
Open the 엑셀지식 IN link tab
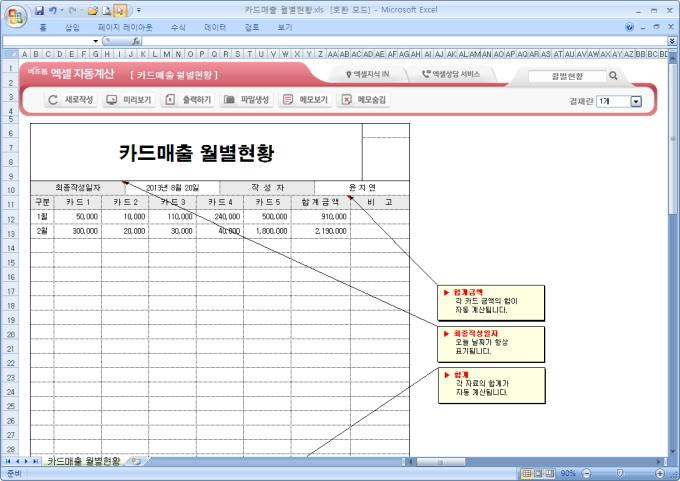(x=367, y=74)
